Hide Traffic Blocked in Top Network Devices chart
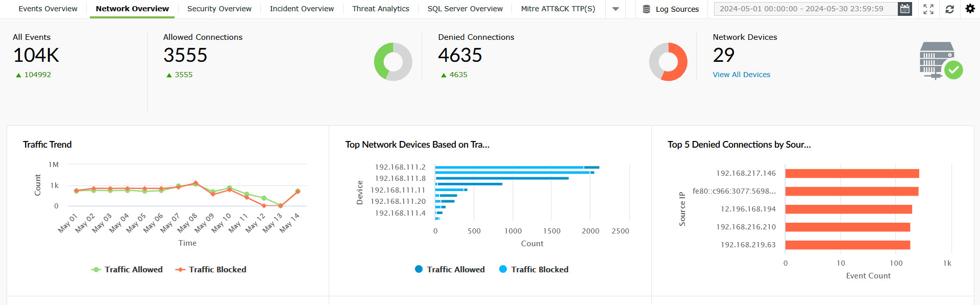The image size is (980, 305). point(533,269)
